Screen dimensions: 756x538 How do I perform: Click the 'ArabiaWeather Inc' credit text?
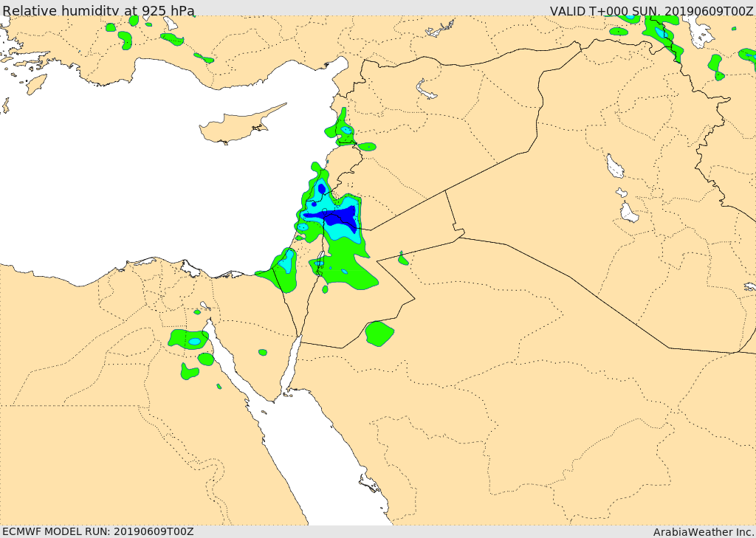704,532
